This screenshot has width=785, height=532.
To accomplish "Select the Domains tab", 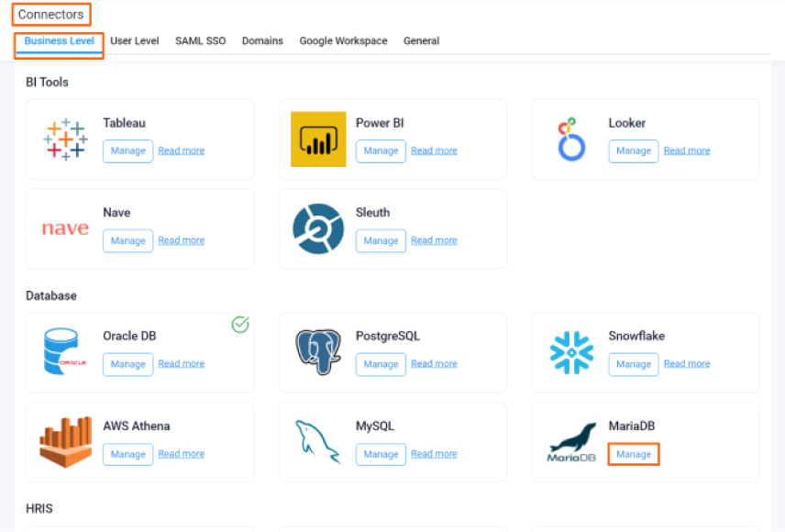I will (x=262, y=41).
